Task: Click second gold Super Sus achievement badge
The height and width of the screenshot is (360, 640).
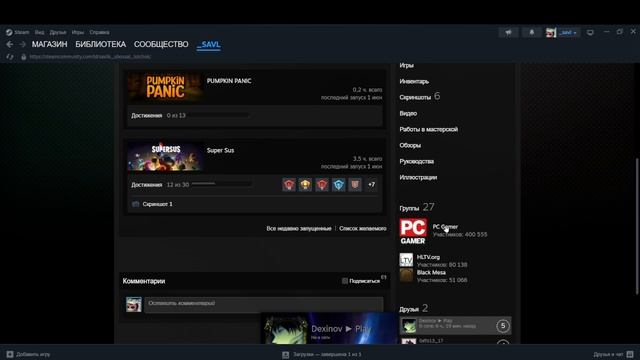Action: click(x=305, y=185)
